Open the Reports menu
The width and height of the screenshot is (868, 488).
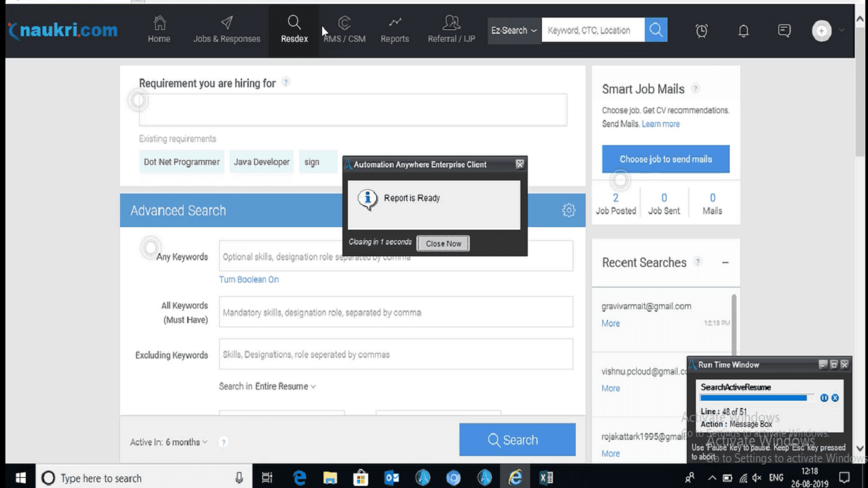(x=395, y=30)
